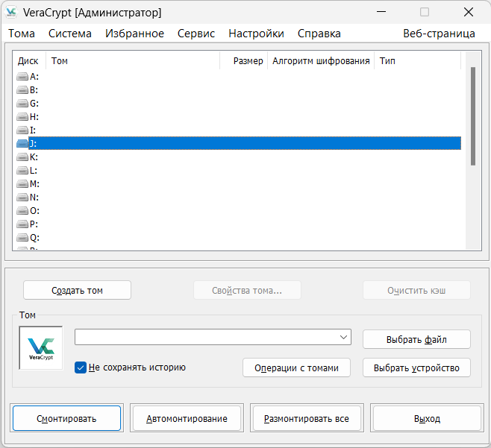Click the Создать том button
This screenshot has height=448, width=491.
[77, 290]
